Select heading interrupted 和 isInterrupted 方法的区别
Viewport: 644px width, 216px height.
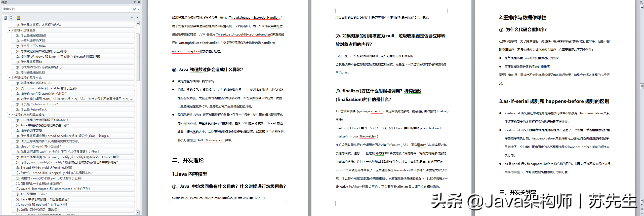click(73, 189)
